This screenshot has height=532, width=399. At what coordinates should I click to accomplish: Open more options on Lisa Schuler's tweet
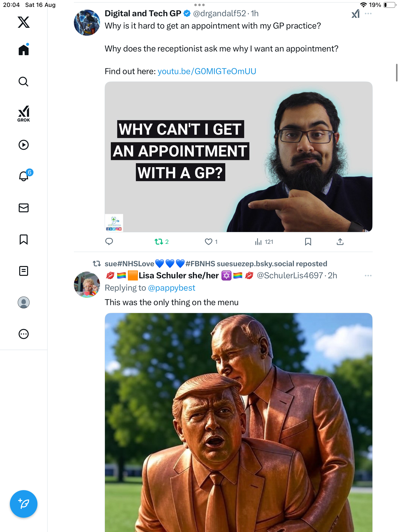[368, 276]
